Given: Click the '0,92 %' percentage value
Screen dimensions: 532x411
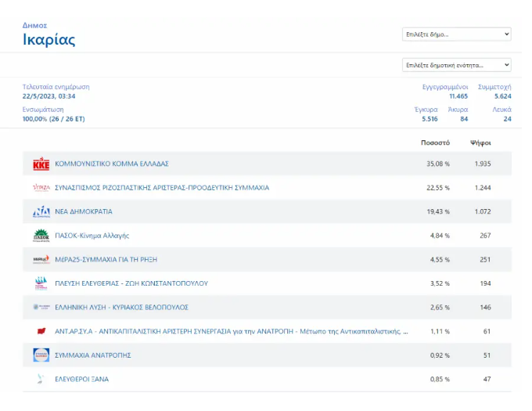Looking at the screenshot, I should (x=440, y=355).
